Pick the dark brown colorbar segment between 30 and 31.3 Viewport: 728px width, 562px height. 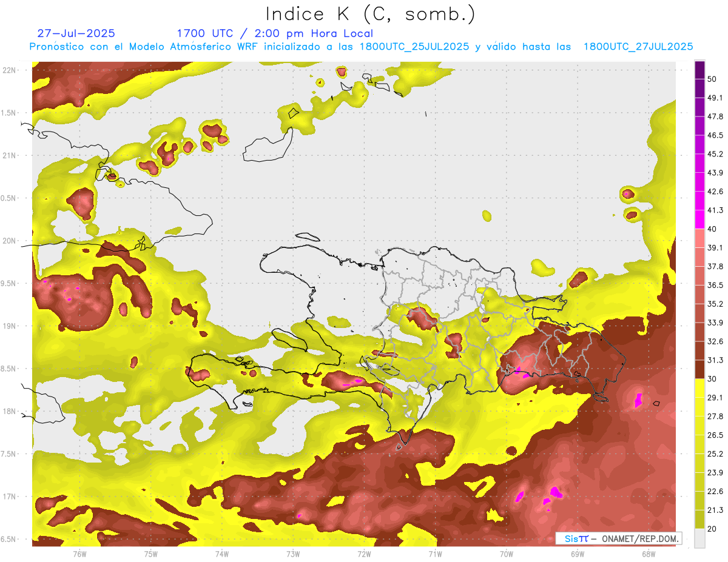tap(699, 370)
